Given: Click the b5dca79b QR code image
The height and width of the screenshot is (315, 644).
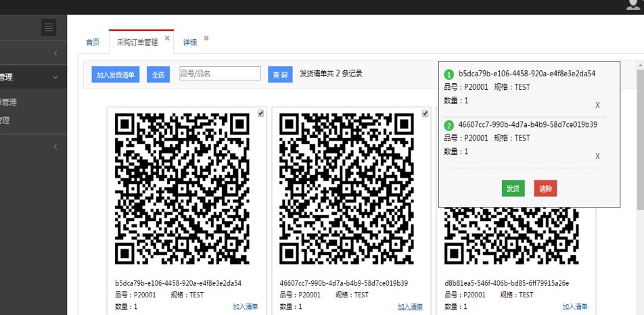Looking at the screenshot, I should click(x=183, y=189).
